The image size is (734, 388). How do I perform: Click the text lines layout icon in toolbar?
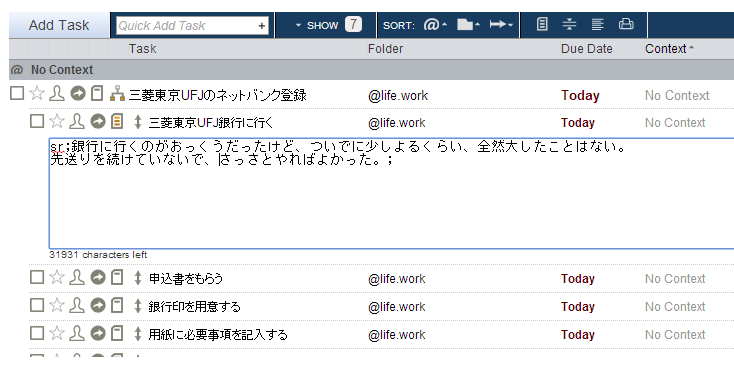597,24
